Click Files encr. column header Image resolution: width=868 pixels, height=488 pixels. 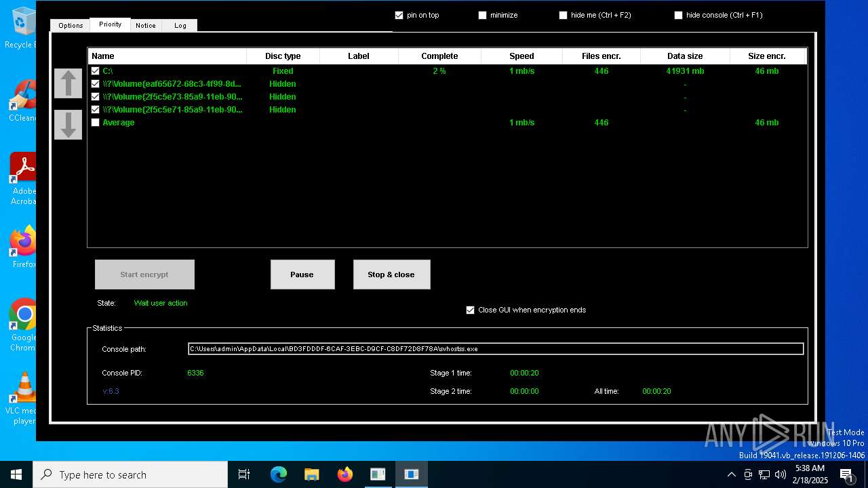click(601, 56)
